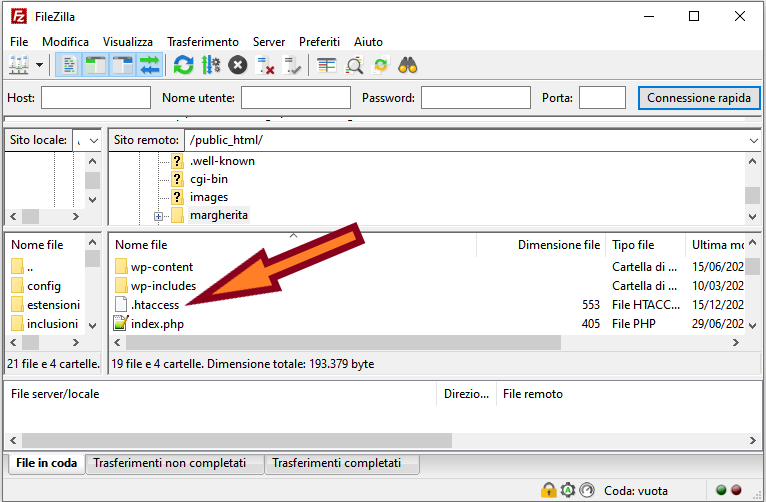Click the binoculars file search icon
This screenshot has height=502, width=766.
(407, 65)
